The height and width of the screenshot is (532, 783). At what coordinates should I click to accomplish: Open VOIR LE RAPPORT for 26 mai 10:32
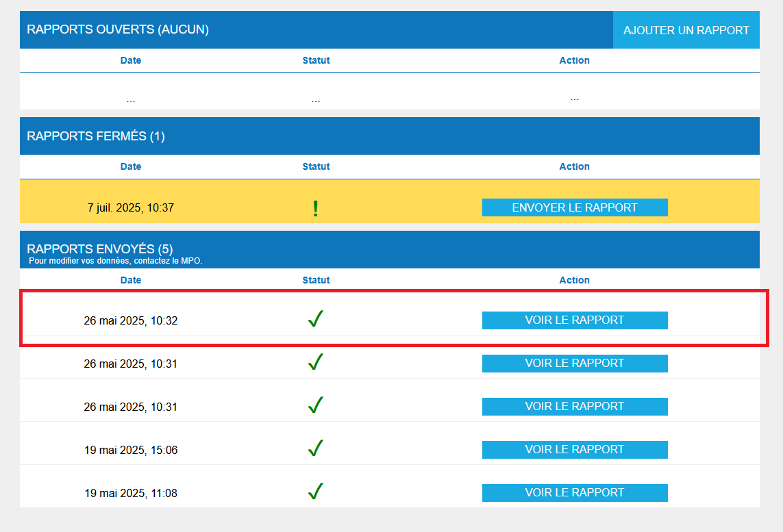[x=575, y=320]
